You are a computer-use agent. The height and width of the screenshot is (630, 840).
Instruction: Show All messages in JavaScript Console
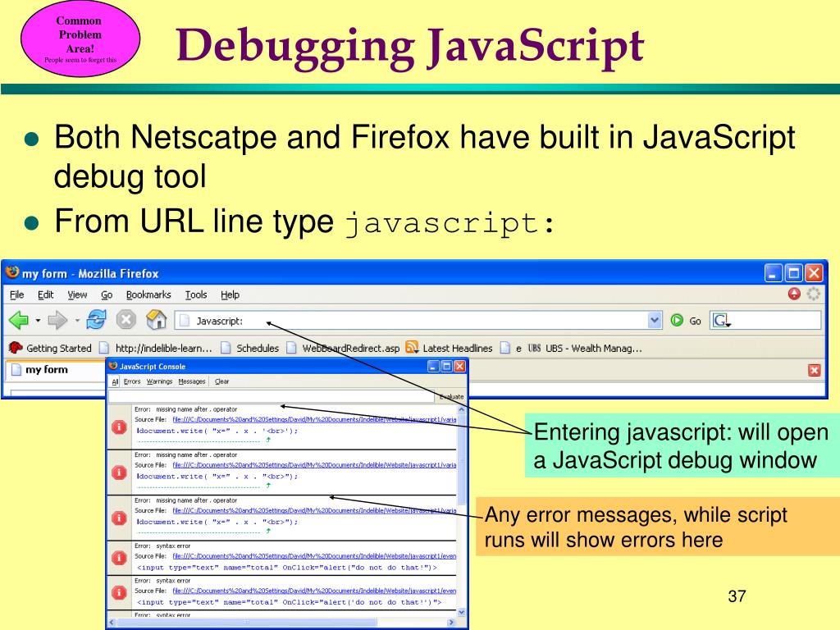point(115,381)
